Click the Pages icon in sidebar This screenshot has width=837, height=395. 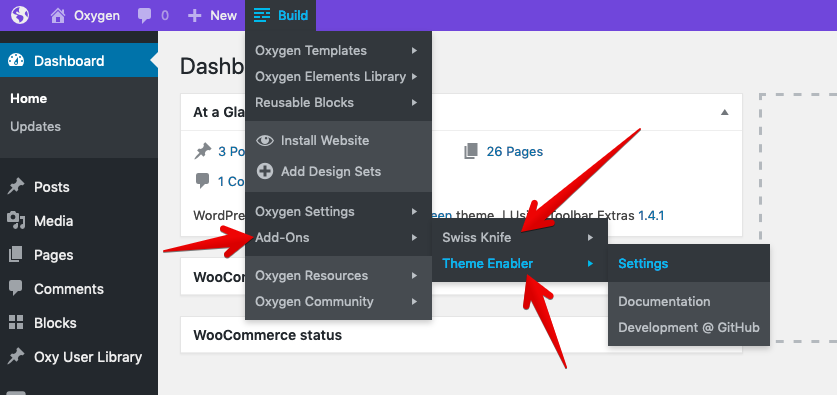16,255
